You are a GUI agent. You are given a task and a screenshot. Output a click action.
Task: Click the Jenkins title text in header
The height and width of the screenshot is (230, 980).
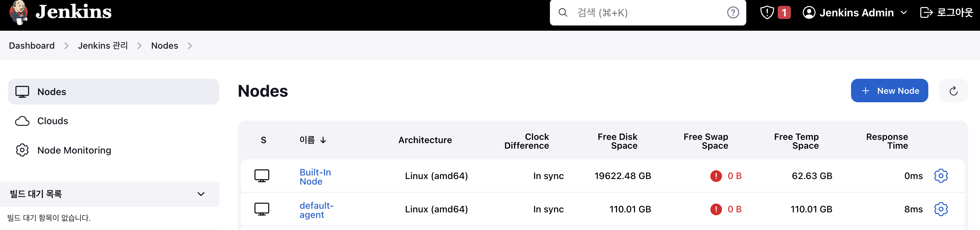(74, 12)
